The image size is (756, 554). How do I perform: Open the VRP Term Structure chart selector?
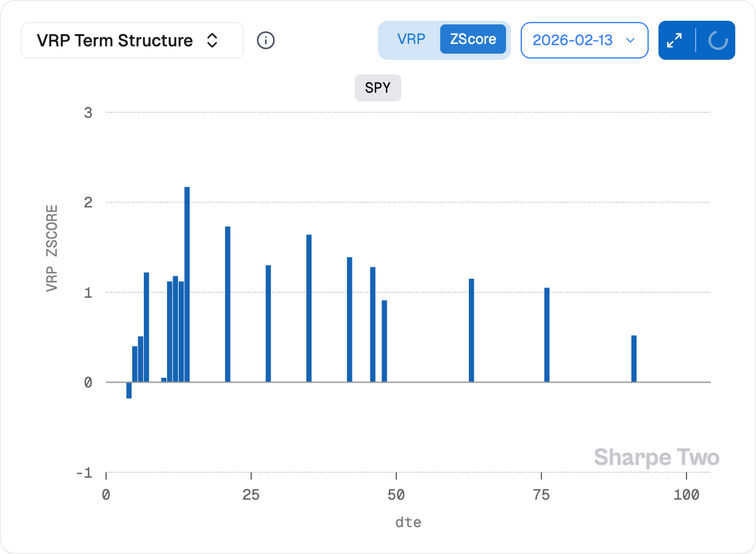click(x=131, y=40)
